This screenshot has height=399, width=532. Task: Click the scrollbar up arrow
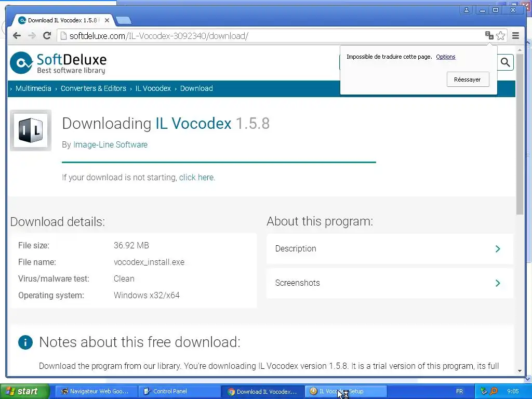(x=520, y=49)
